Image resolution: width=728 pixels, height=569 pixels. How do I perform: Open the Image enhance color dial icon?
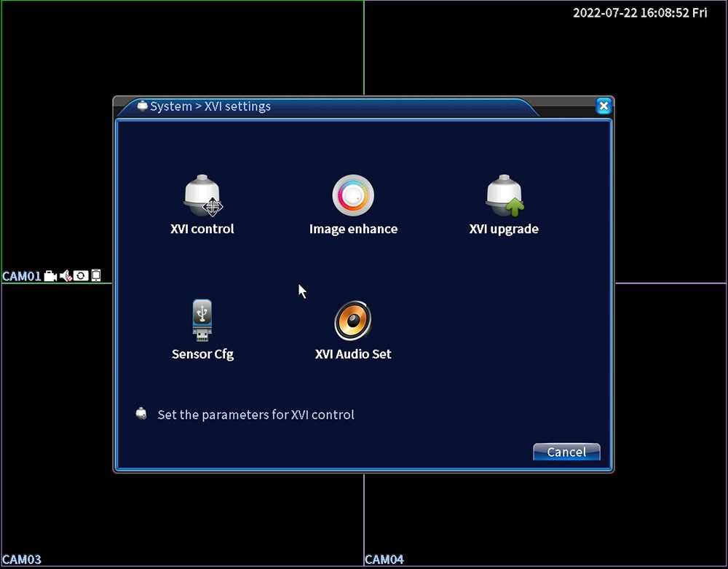click(353, 195)
